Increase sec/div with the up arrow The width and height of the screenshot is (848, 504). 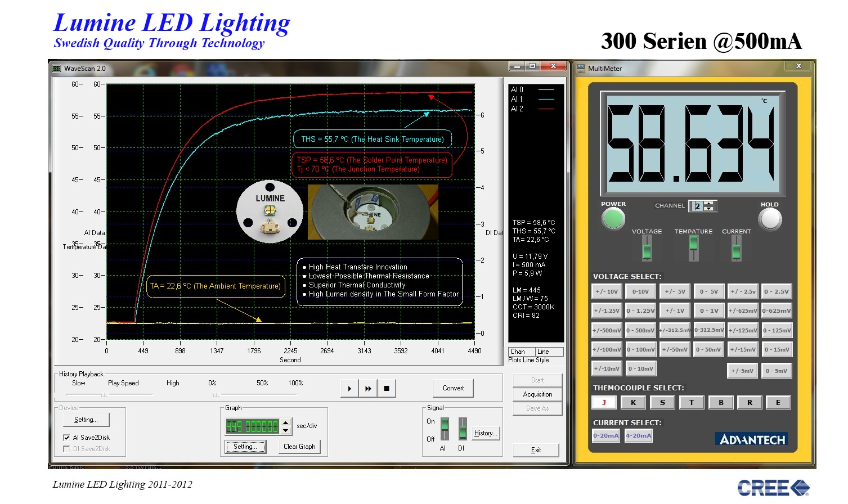[286, 422]
